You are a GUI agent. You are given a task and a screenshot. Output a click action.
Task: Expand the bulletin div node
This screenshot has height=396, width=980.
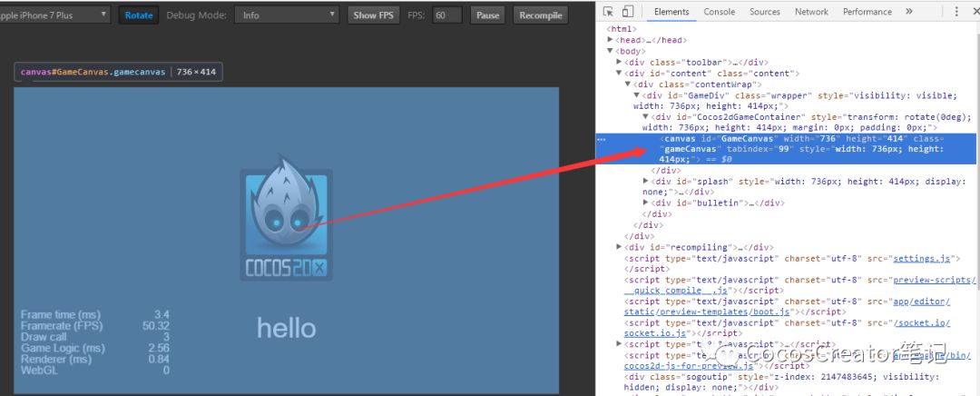646,203
